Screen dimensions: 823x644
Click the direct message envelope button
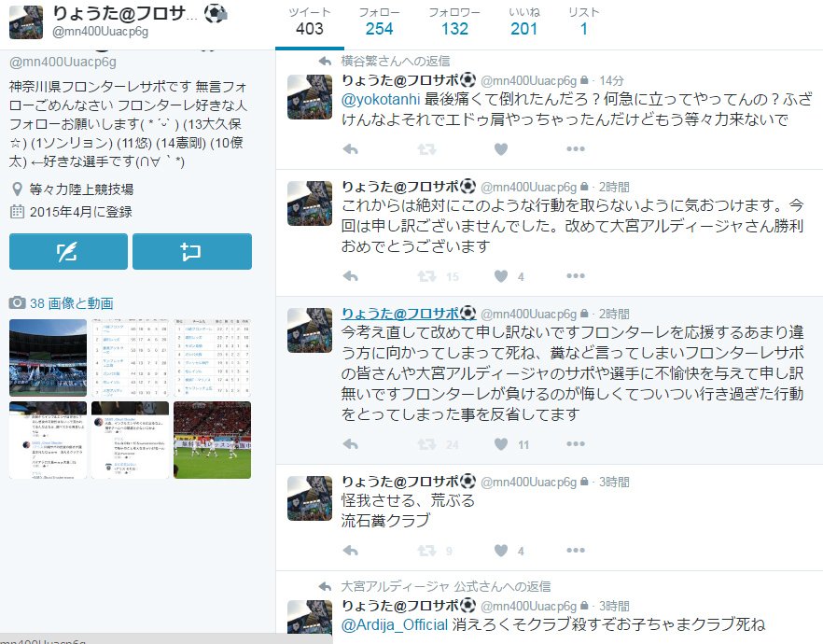click(x=192, y=251)
